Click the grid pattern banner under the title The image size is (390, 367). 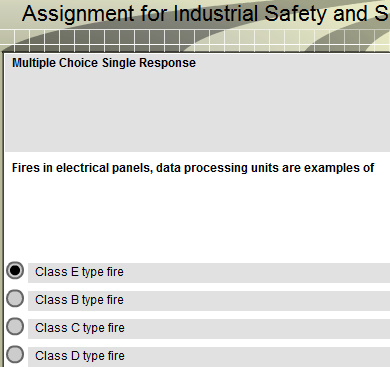pos(195,40)
